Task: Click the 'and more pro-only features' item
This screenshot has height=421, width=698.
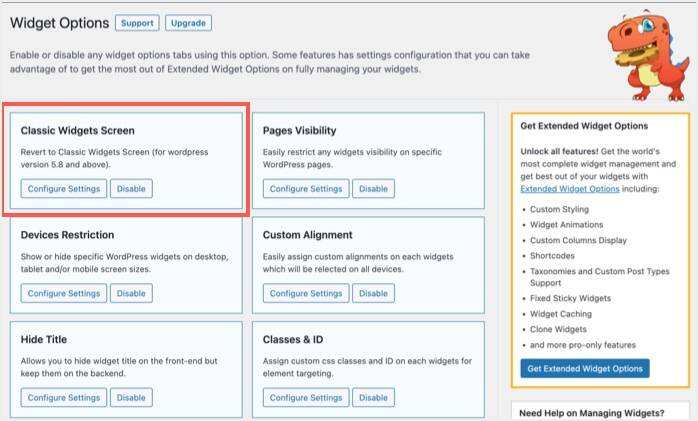Action: (583, 345)
